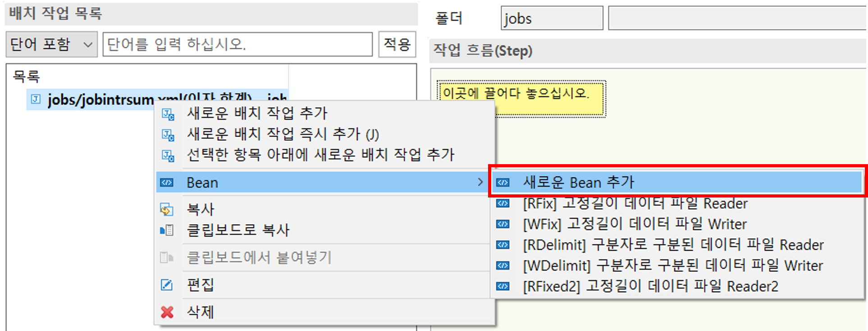The height and width of the screenshot is (331, 868).
Task: Click icon beside 선택한 항목 아래에 새로운 배치 작업 추가
Action: 168,156
